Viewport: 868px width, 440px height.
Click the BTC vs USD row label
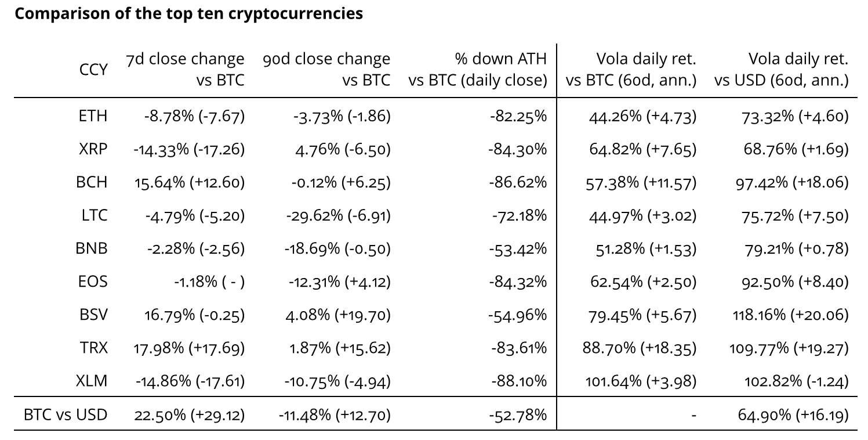(x=66, y=415)
